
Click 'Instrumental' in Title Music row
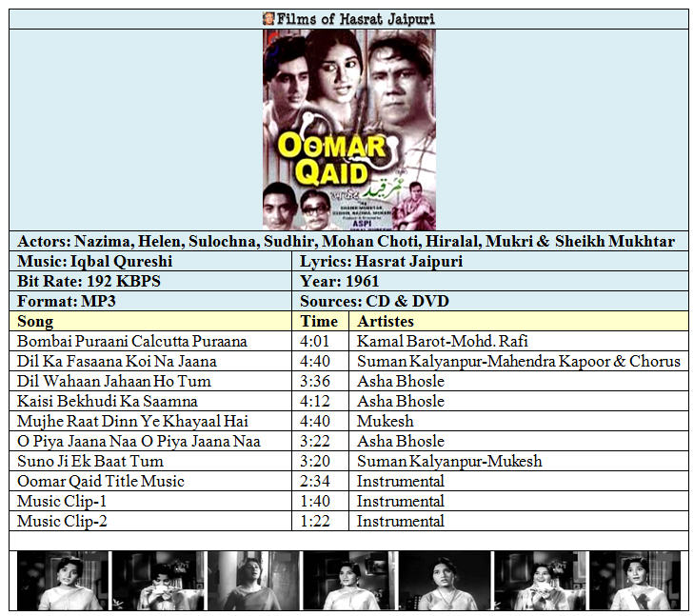click(x=401, y=481)
